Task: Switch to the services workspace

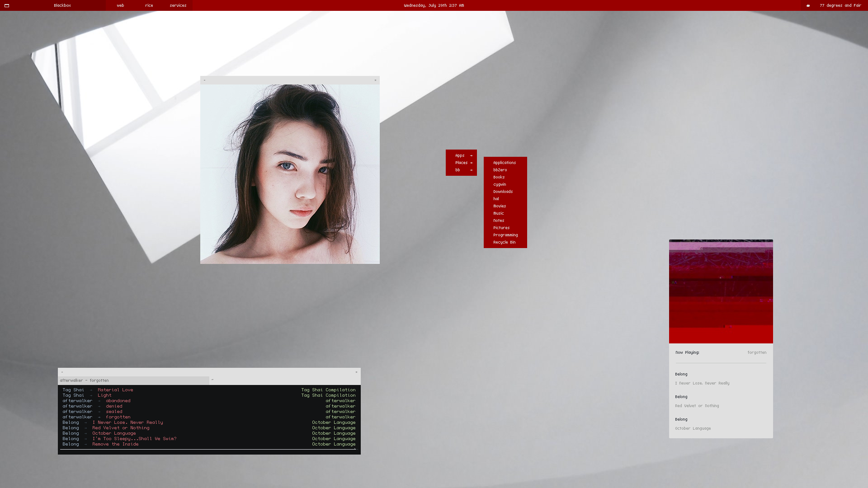Action: click(178, 5)
